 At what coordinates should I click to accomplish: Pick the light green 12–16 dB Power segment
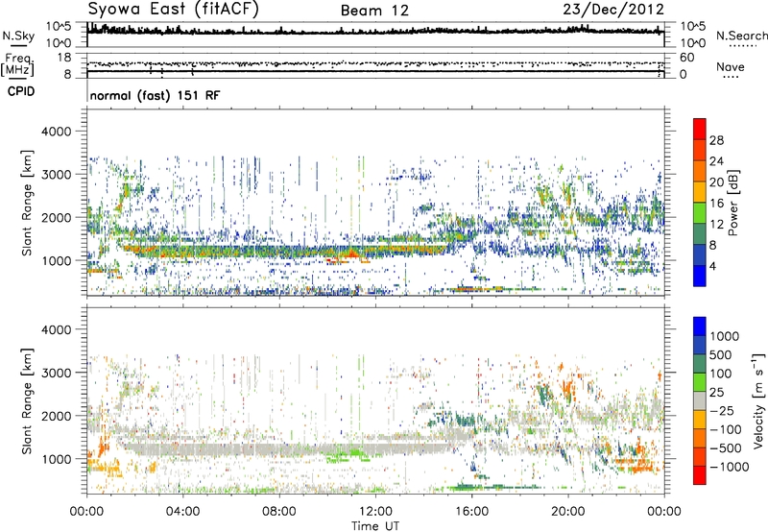(x=700, y=213)
